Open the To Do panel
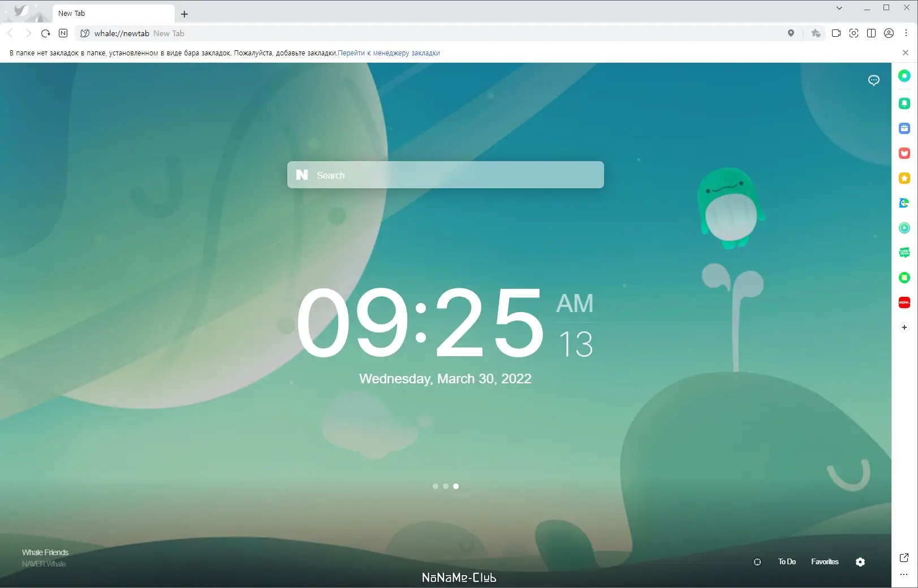Image resolution: width=918 pixels, height=588 pixels. pos(787,561)
